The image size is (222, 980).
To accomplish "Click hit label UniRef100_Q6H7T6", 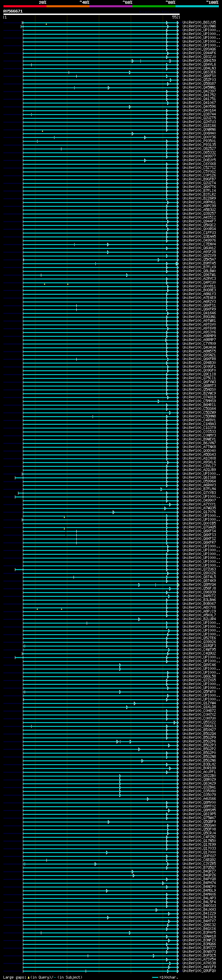I will (x=199, y=187).
